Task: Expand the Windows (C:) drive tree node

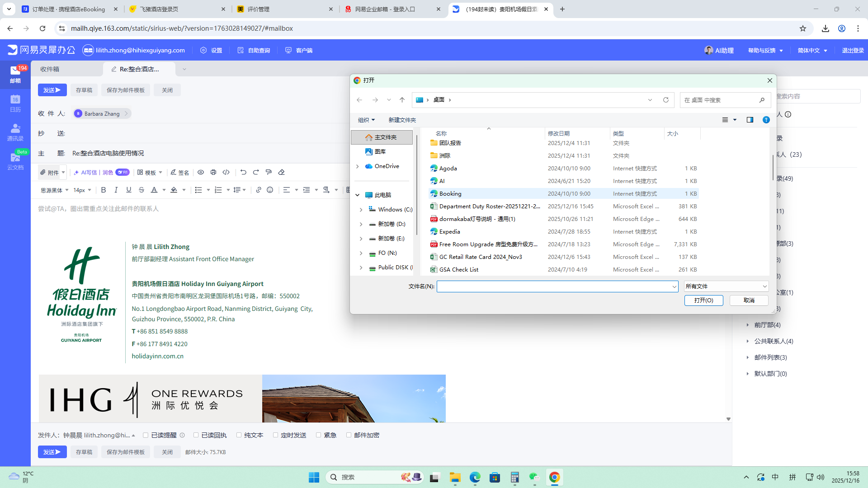Action: [361, 210]
